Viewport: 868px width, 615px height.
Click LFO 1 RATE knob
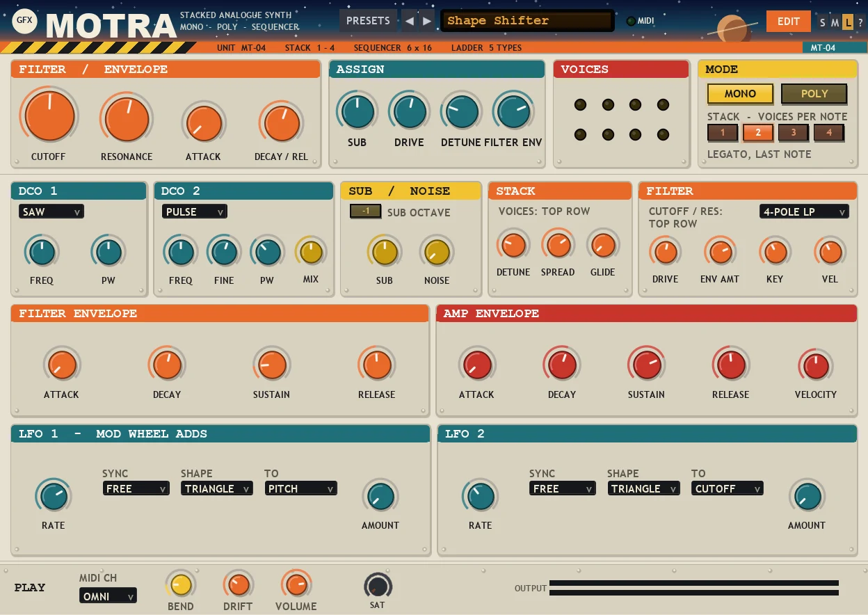point(54,497)
